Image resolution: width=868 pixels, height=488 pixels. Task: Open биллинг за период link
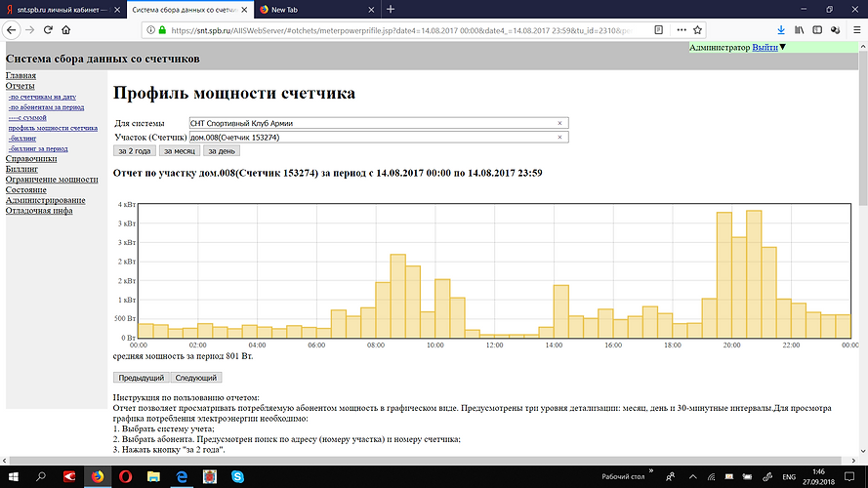(x=38, y=148)
